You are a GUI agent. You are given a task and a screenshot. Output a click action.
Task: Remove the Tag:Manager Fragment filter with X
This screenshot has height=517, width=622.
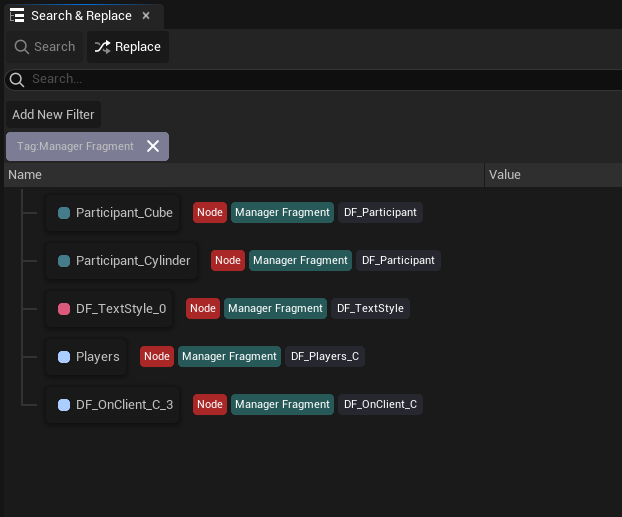point(153,146)
